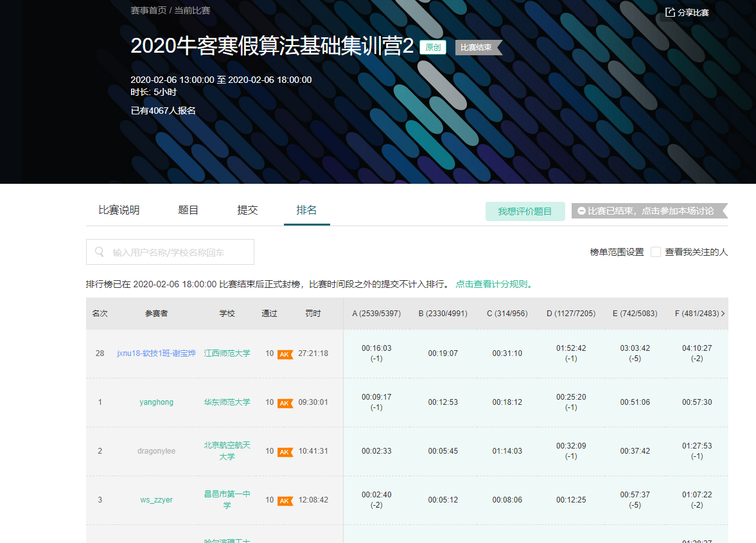
Task: Click penalty time 27:21:18
Action: click(x=313, y=353)
